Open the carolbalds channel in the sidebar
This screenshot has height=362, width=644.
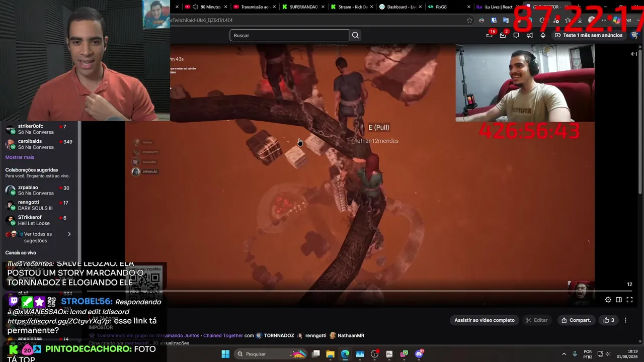[x=38, y=144]
